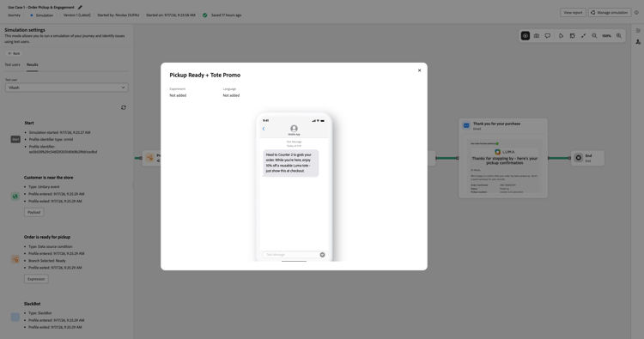
Task: Click the 'Journey' label in header
Action: 14,15
